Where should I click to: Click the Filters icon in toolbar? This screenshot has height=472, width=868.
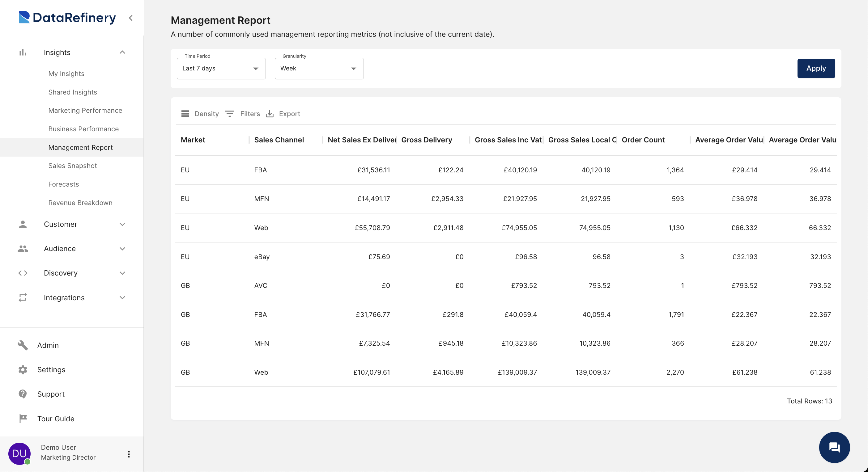coord(230,113)
